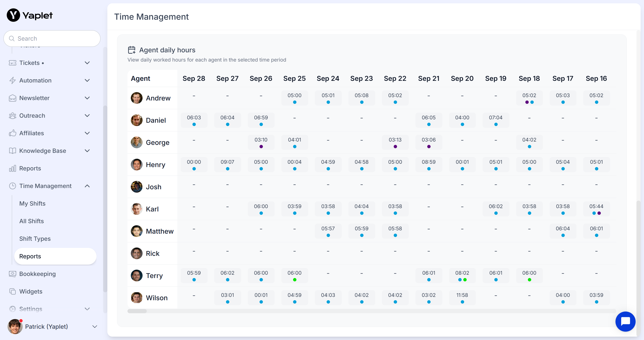Click the Search input field
The image size is (644, 340).
click(52, 39)
